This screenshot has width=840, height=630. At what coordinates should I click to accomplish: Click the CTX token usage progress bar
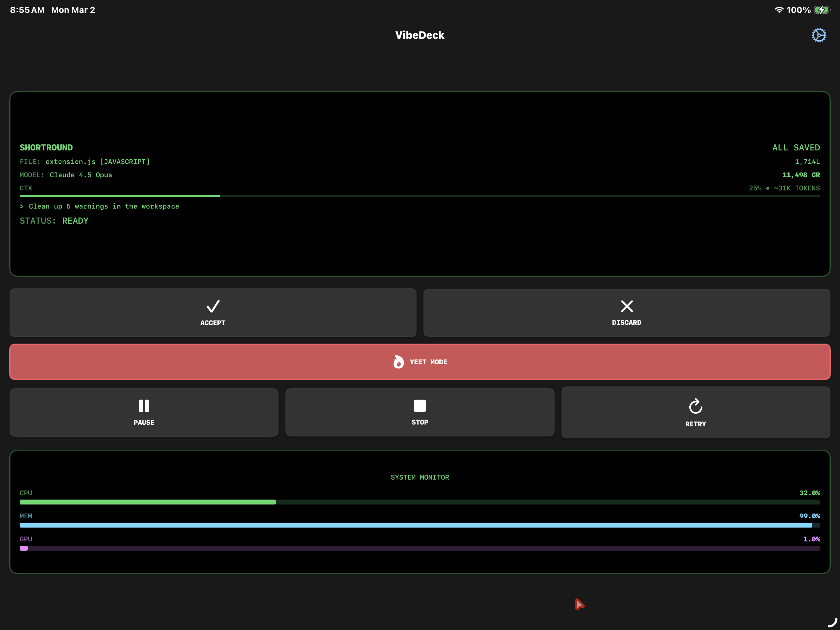420,196
